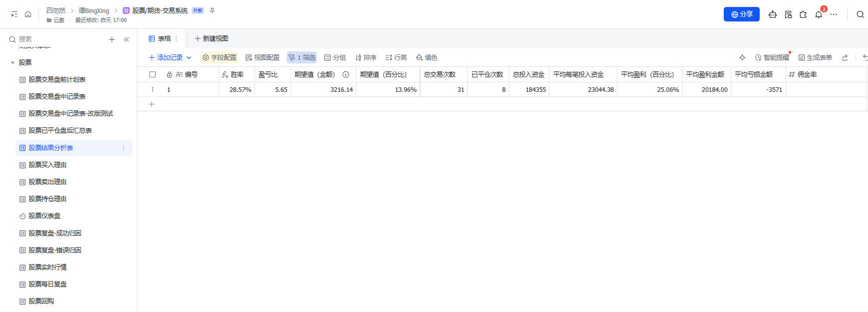The image size is (868, 312).
Task: Open 填色 fill color options
Action: click(x=427, y=57)
